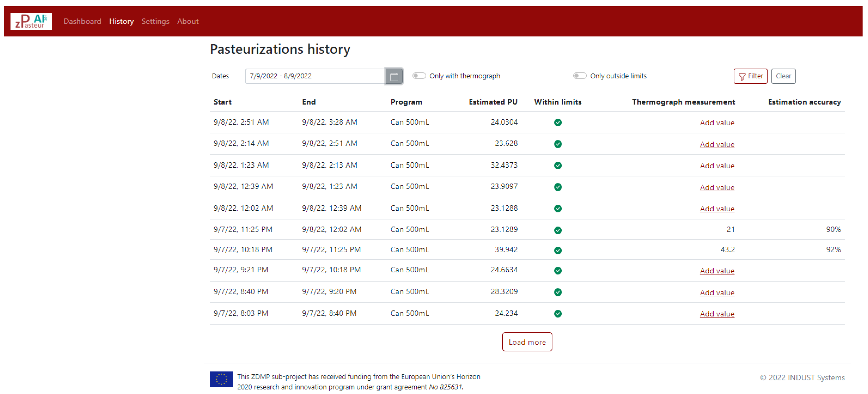The image size is (868, 394).
Task: Enable Only with thermograph switch
Action: coord(419,76)
